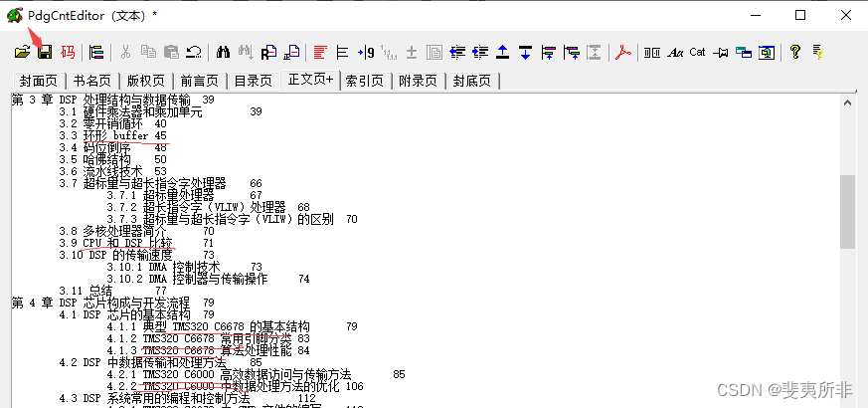Click the red PDF Acrobat icon
The image size is (868, 408).
623,52
